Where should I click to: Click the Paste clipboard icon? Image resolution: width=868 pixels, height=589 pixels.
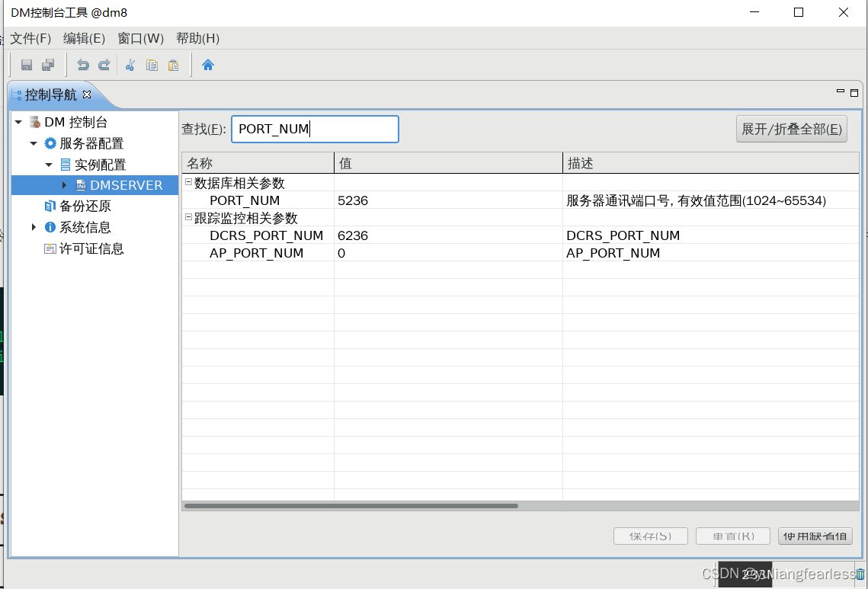pos(173,64)
